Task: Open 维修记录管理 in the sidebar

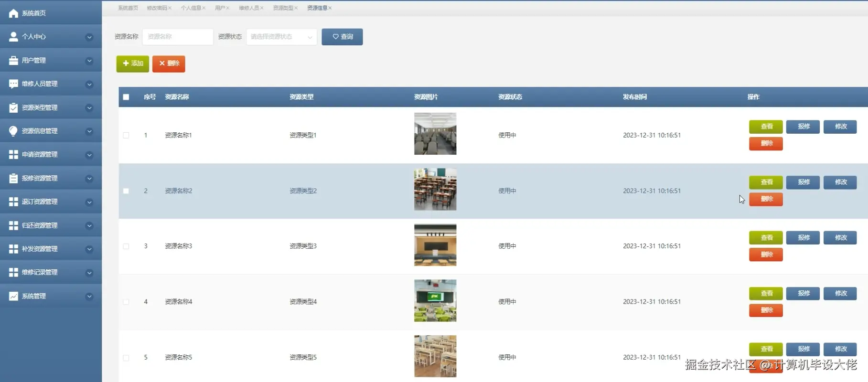Action: tap(51, 273)
